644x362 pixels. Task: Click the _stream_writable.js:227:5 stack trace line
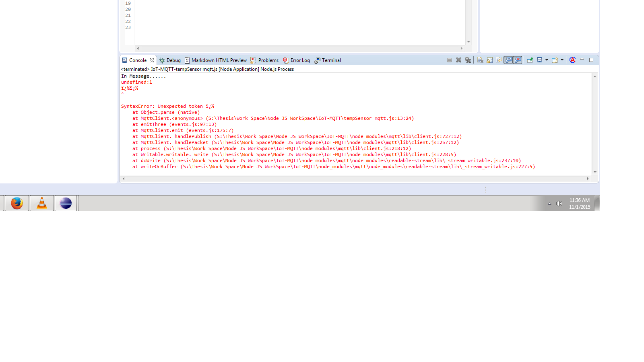(x=334, y=167)
